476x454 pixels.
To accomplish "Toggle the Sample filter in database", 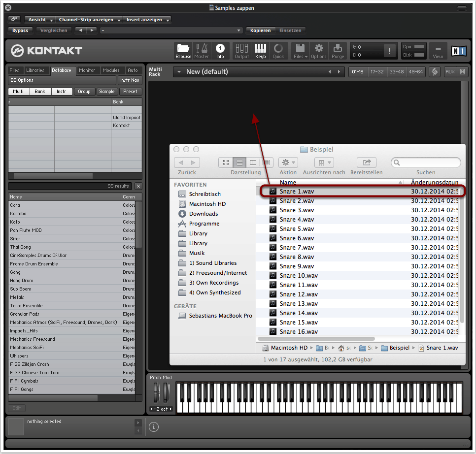I will click(106, 92).
